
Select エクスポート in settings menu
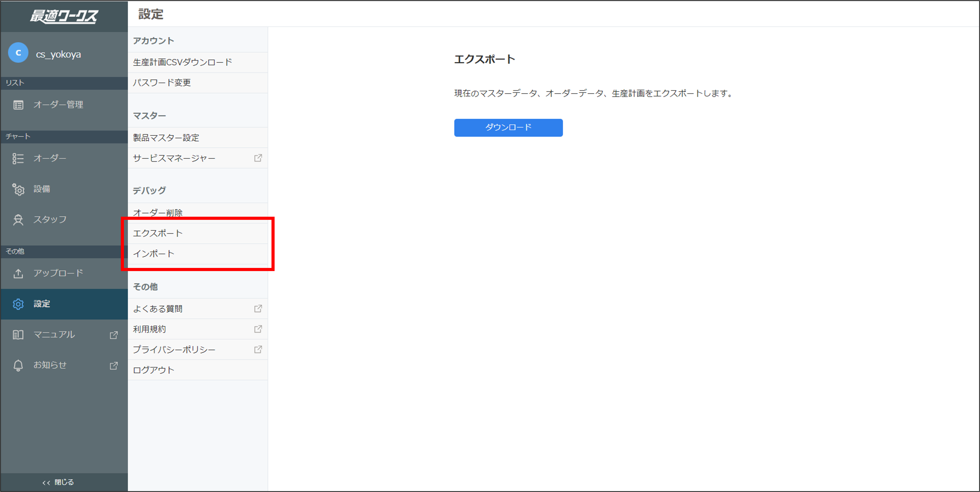[x=198, y=233]
